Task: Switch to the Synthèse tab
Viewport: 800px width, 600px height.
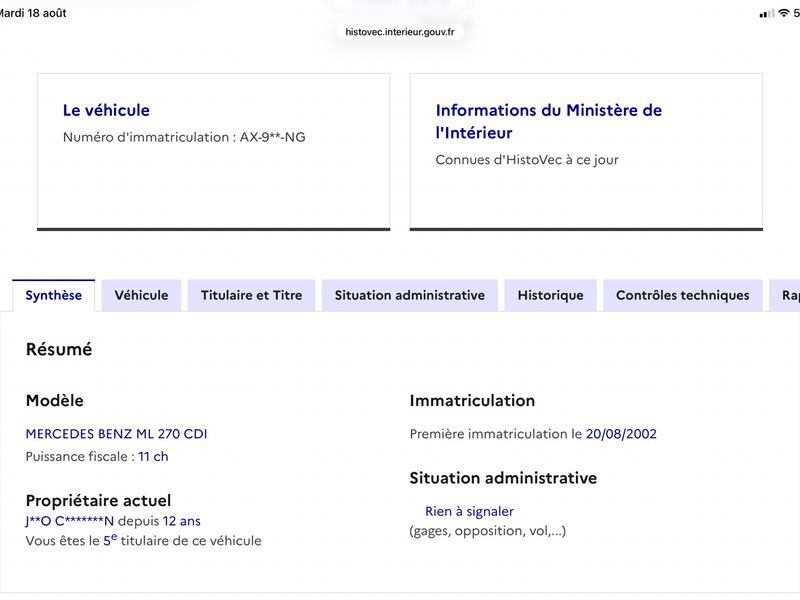Action: tap(54, 295)
